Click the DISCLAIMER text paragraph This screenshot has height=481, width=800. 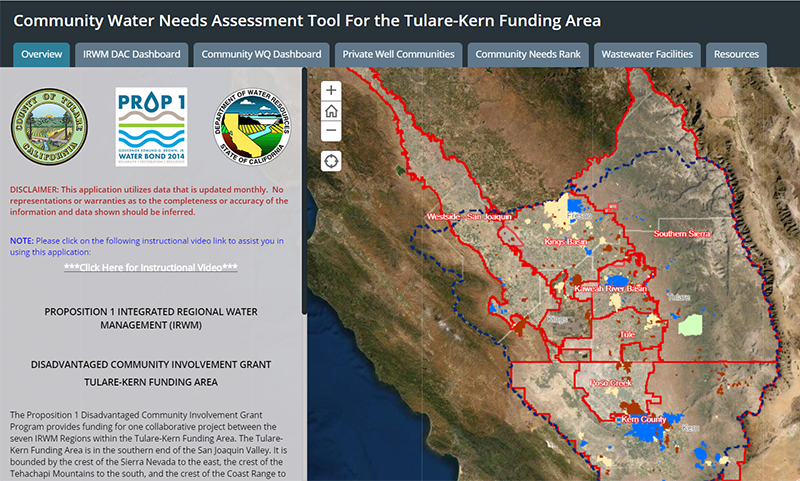[x=149, y=201]
